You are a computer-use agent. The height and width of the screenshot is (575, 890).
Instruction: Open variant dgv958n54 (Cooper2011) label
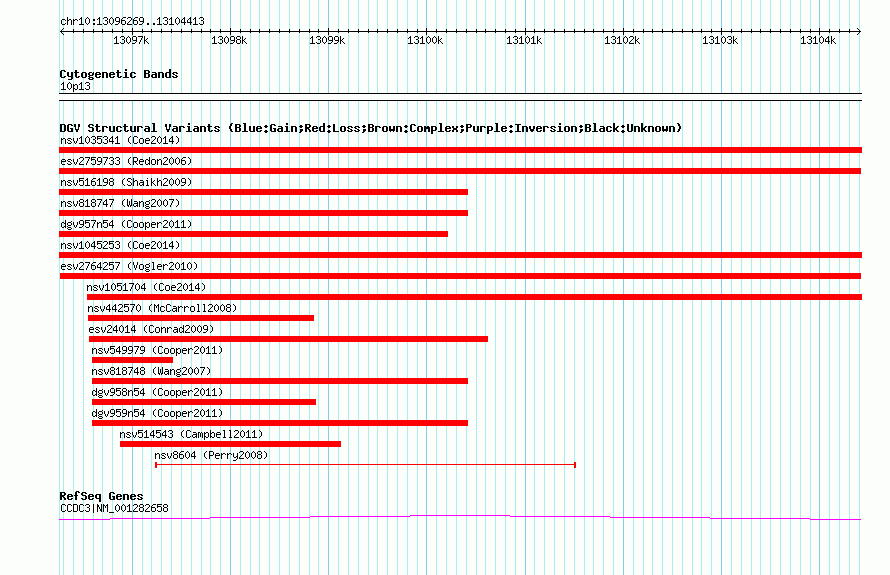pos(157,392)
